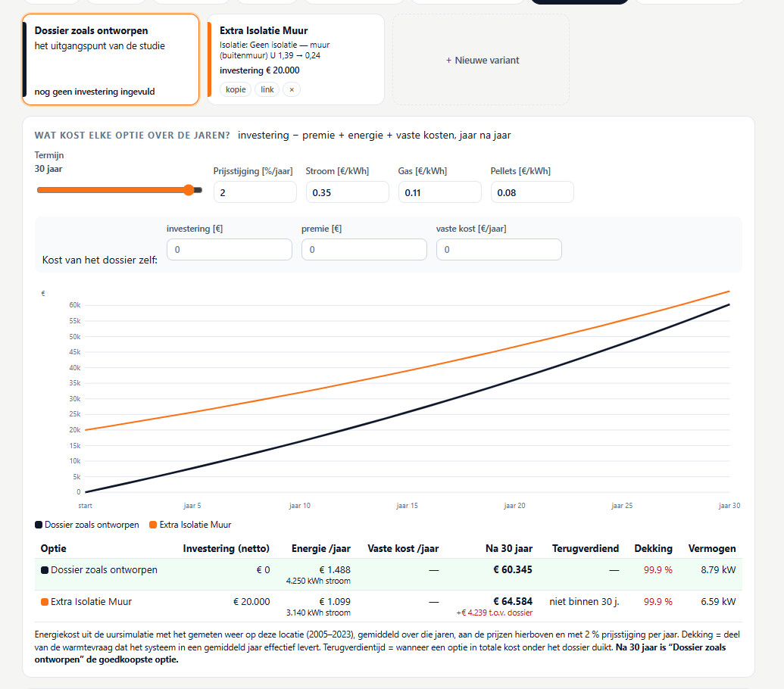Click the Na 30 jaar column header
This screenshot has height=689, width=784.
point(508,549)
